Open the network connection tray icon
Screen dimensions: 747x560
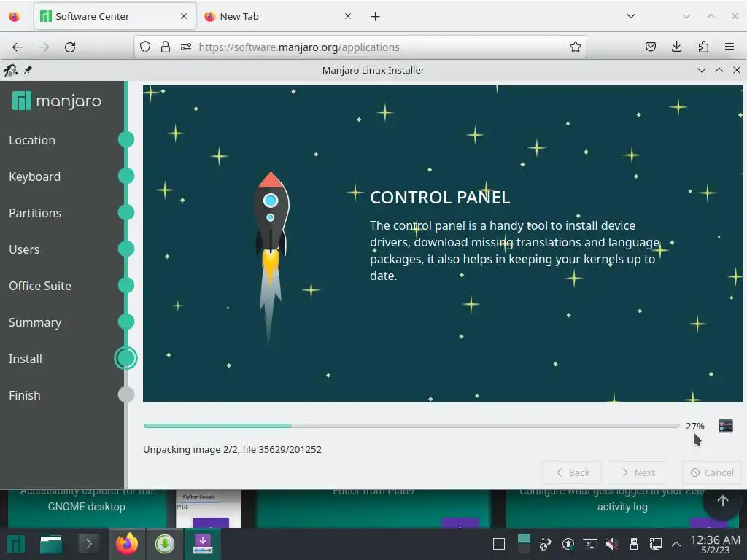[x=656, y=544]
